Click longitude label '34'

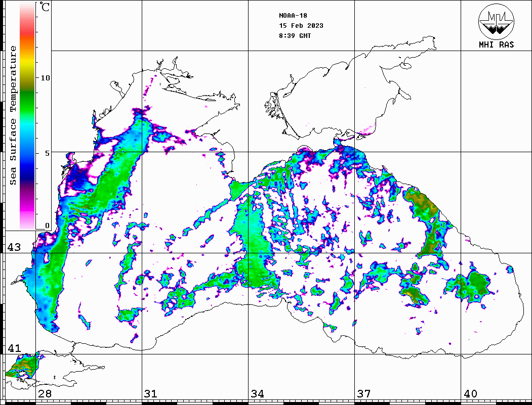point(257,393)
